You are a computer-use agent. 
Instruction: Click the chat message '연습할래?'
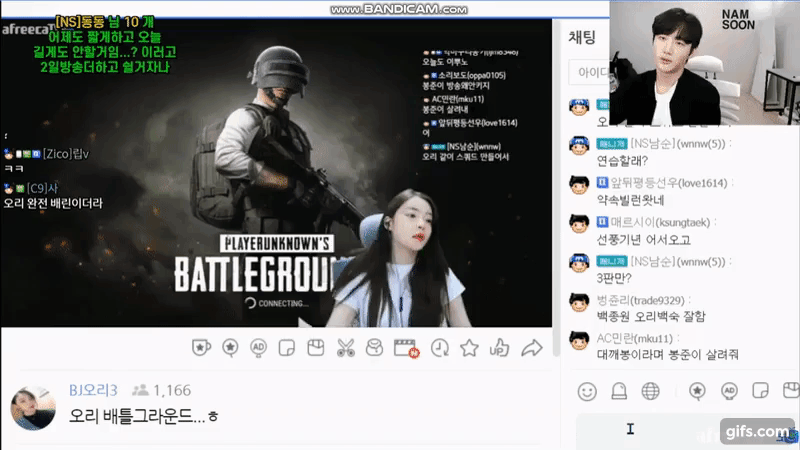pyautogui.click(x=622, y=161)
